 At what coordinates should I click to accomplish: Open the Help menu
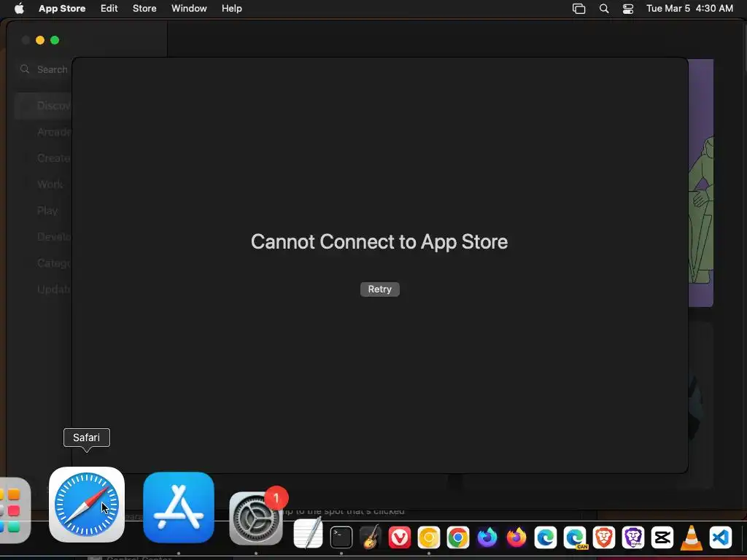pyautogui.click(x=231, y=9)
